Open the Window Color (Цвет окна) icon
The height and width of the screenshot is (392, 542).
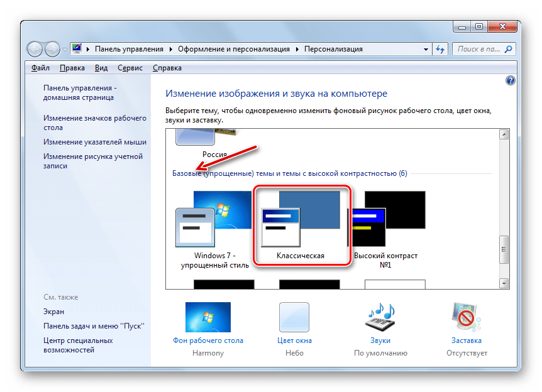coord(294,317)
